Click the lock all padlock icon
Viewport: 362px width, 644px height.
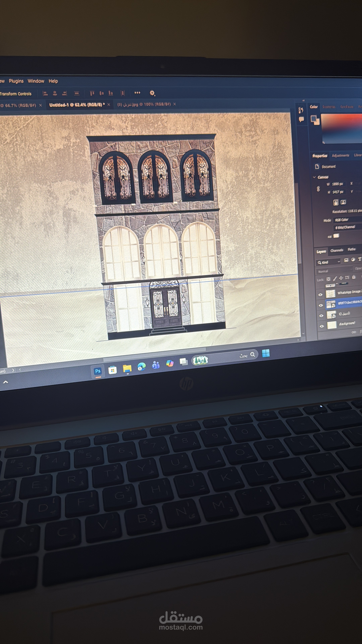click(x=353, y=277)
